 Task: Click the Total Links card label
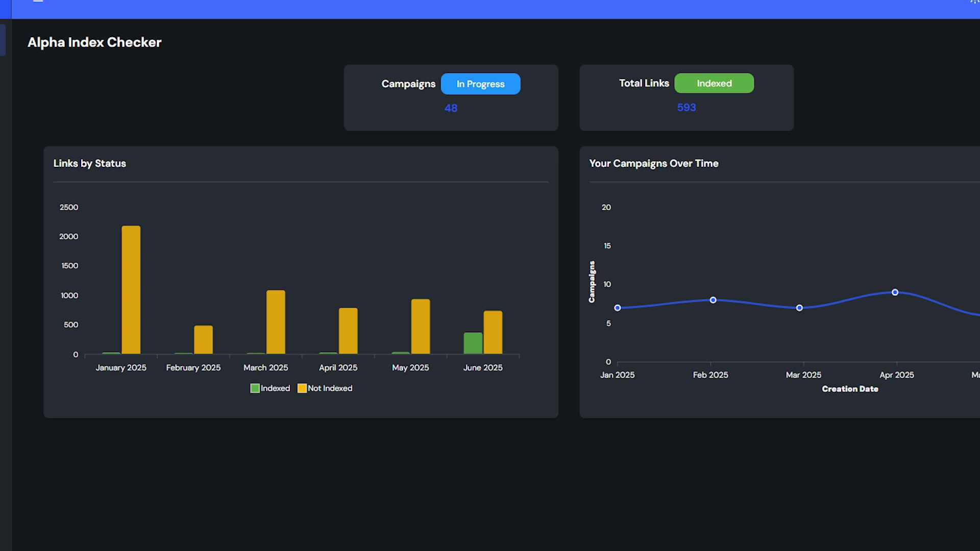pos(644,83)
